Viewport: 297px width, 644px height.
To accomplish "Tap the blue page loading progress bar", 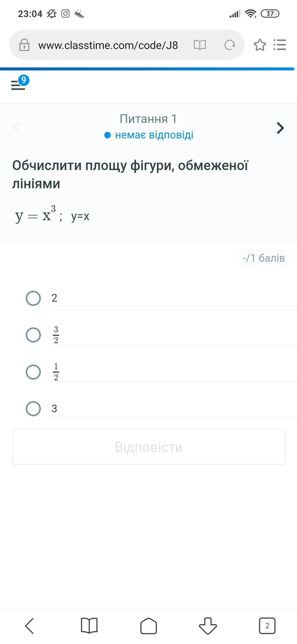I will click(147, 69).
